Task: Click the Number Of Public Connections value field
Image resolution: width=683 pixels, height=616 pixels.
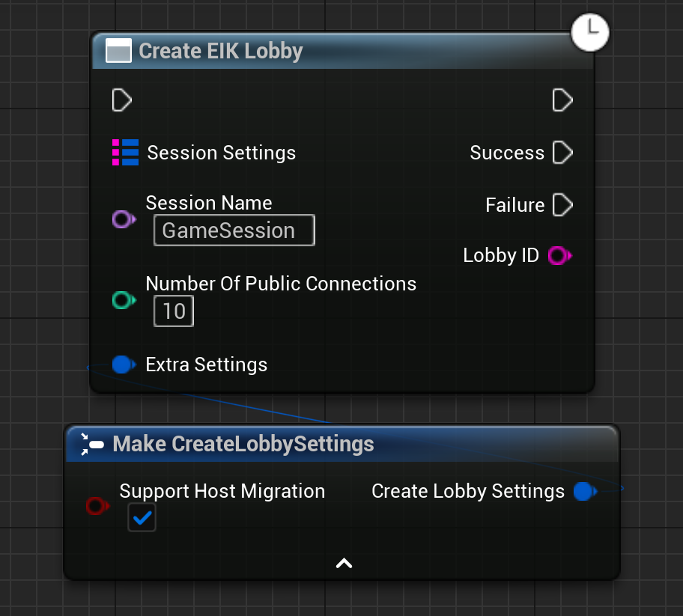Action: pyautogui.click(x=174, y=311)
